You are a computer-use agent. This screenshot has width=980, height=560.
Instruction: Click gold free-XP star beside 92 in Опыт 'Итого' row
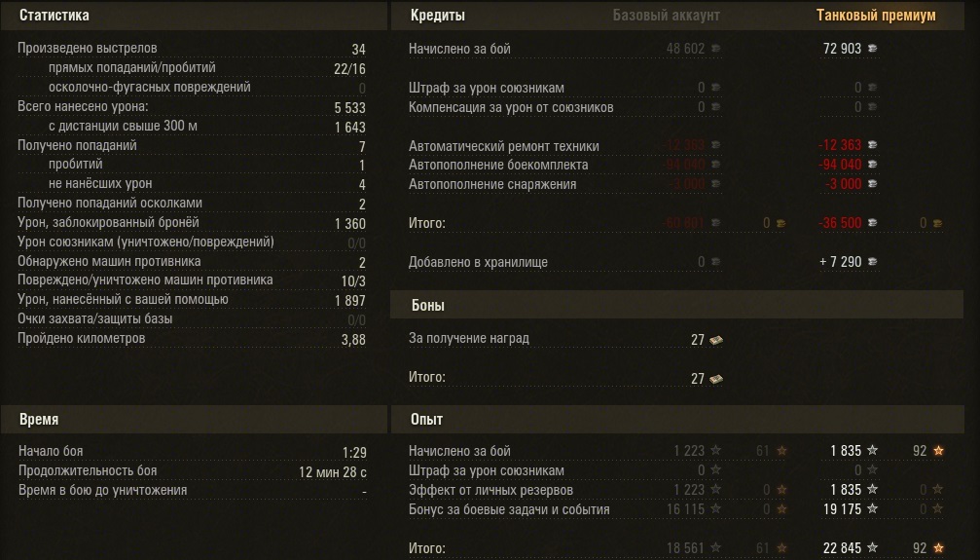click(x=938, y=548)
